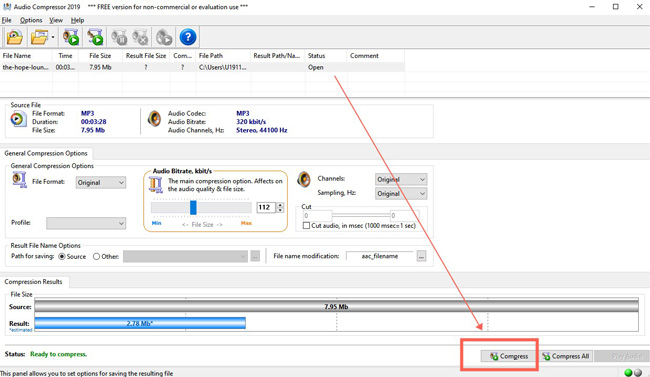This screenshot has width=650, height=377.
Task: Click the bitrate value field showing 112
Action: click(x=266, y=207)
